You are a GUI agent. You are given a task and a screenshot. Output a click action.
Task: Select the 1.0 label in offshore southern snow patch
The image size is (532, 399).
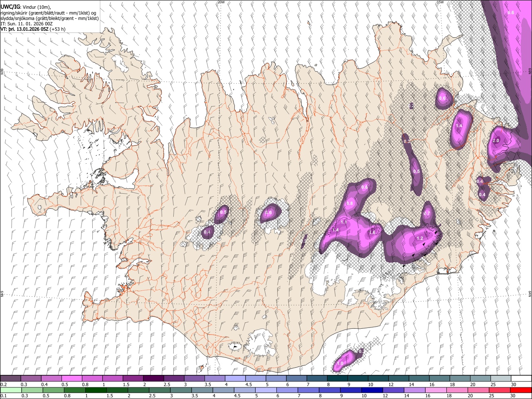pyautogui.click(x=340, y=364)
